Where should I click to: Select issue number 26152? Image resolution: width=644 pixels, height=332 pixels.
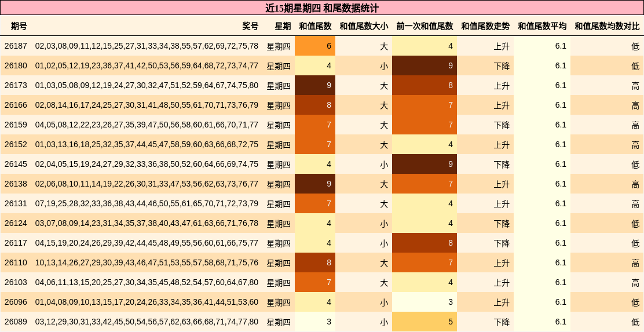click(x=16, y=145)
